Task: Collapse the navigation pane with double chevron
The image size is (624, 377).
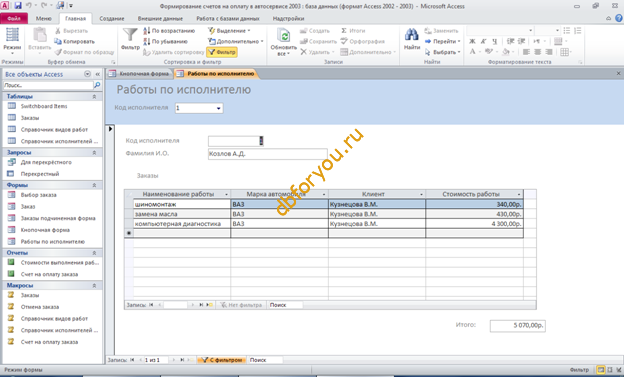Action: click(x=98, y=74)
